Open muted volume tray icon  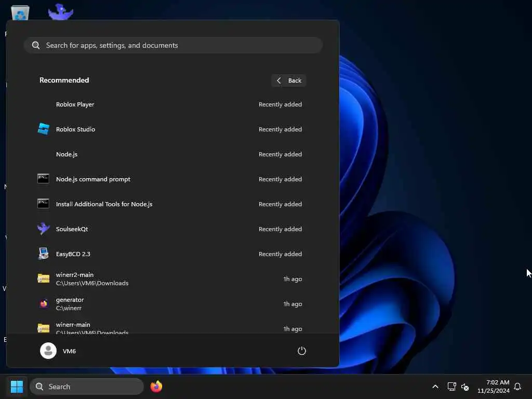(x=465, y=387)
